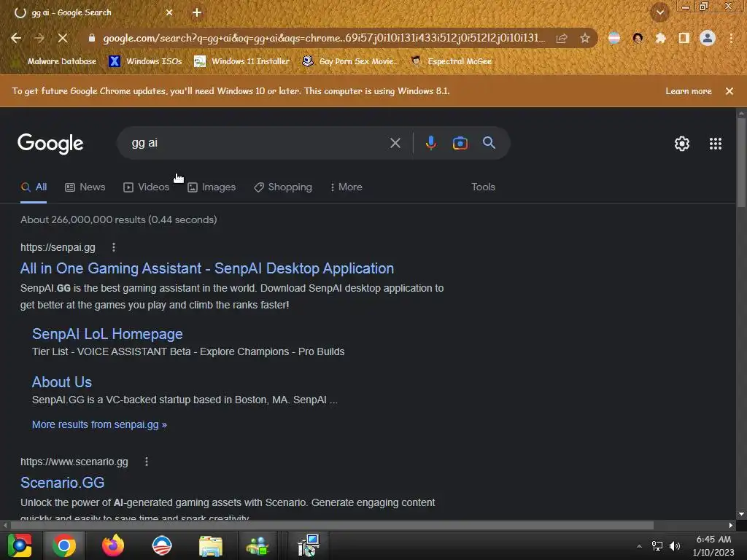Open the taskbar clock showing 6:45 AM
The image size is (747, 560).
pos(713,545)
